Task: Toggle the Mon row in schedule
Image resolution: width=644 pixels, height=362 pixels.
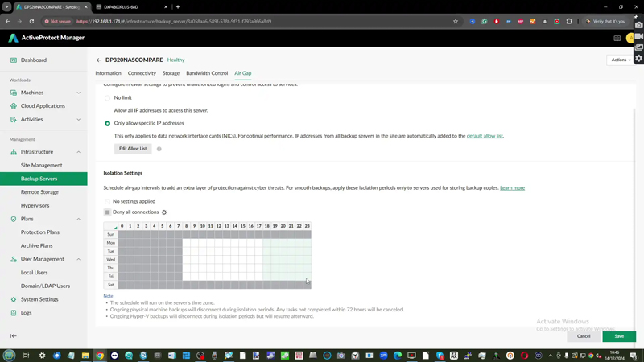Action: 111,243
